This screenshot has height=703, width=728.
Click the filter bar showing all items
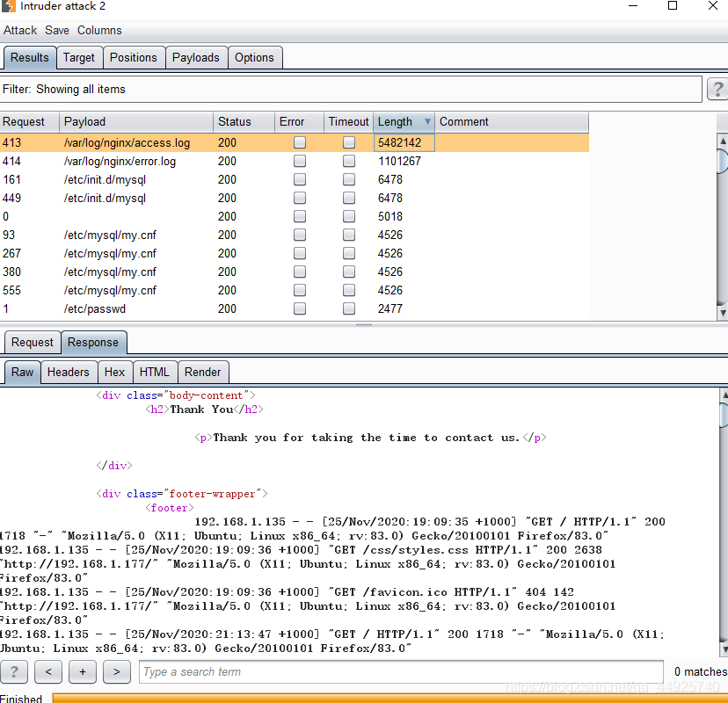[x=351, y=89]
